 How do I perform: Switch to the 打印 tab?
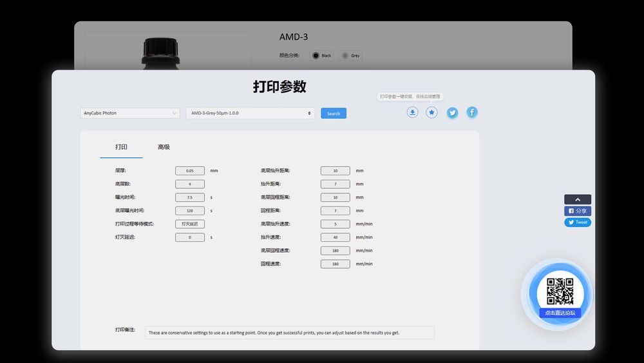point(121,147)
